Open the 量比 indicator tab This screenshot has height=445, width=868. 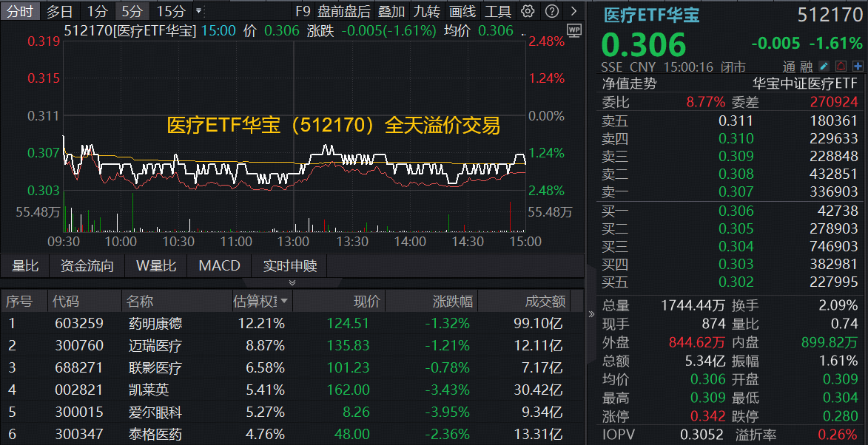pyautogui.click(x=25, y=266)
